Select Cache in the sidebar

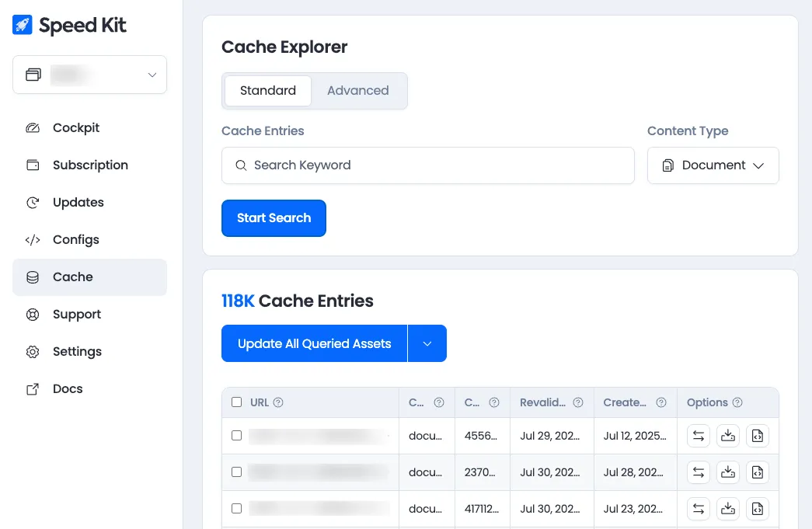(x=89, y=277)
